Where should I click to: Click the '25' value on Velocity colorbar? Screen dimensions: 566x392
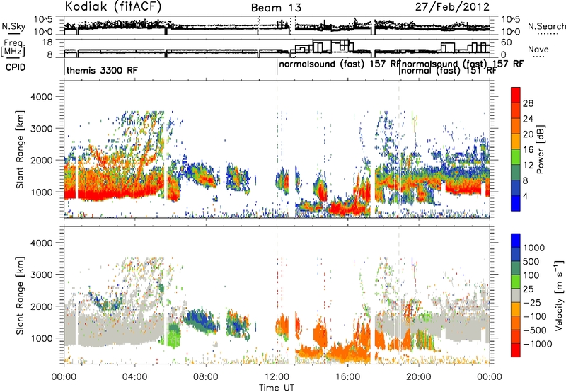click(x=529, y=289)
